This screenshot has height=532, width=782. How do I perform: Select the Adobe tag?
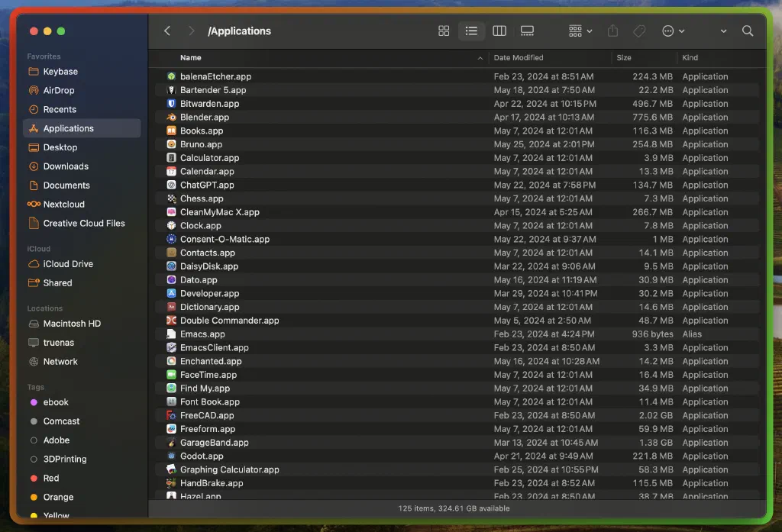(x=82, y=440)
